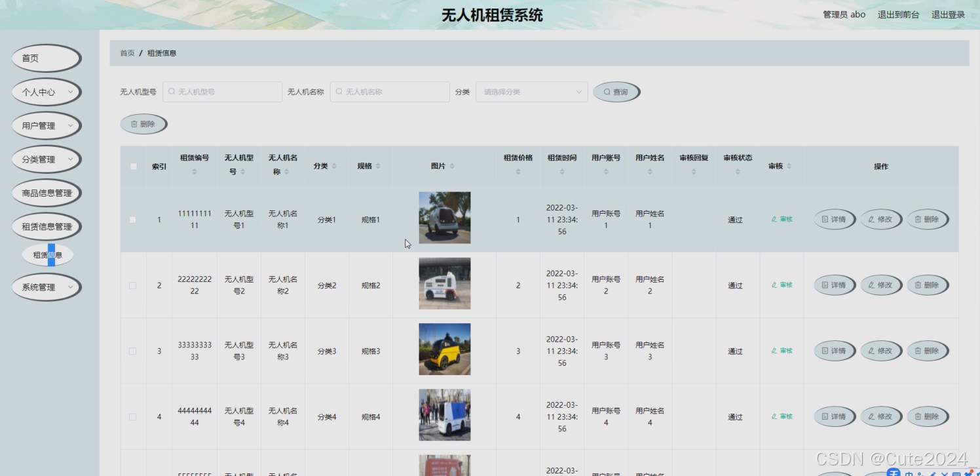
Task: Open 详情 for row 1
Action: tap(835, 220)
